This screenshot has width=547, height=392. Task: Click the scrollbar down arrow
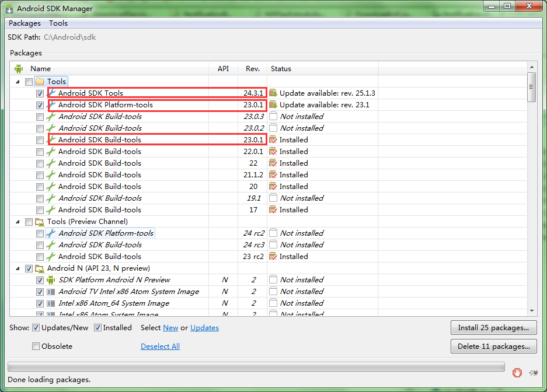532,310
